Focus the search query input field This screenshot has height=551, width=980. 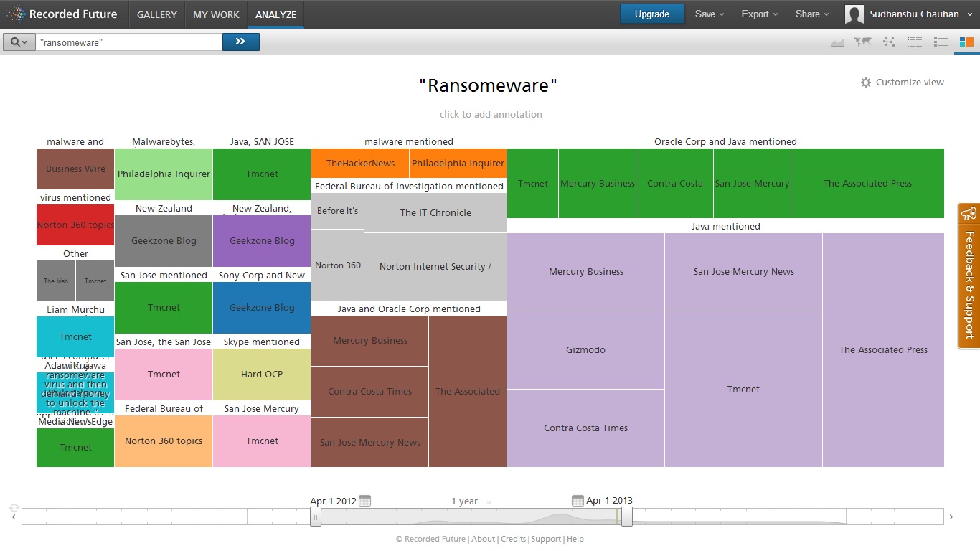coord(129,42)
